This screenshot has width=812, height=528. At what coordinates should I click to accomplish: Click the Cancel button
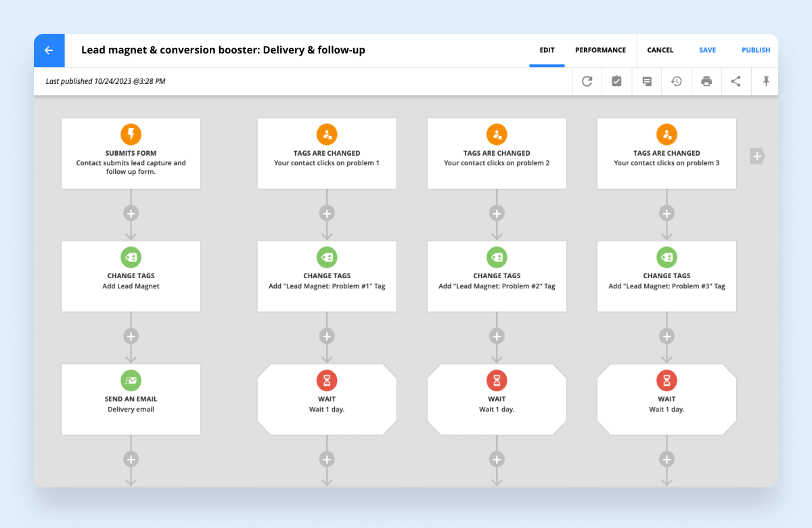click(x=660, y=50)
